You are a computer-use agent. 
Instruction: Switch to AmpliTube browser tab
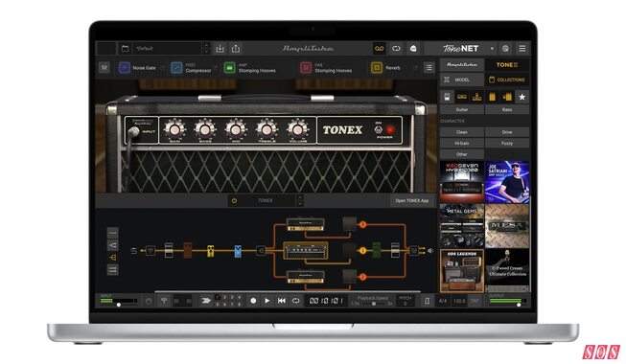click(x=462, y=65)
